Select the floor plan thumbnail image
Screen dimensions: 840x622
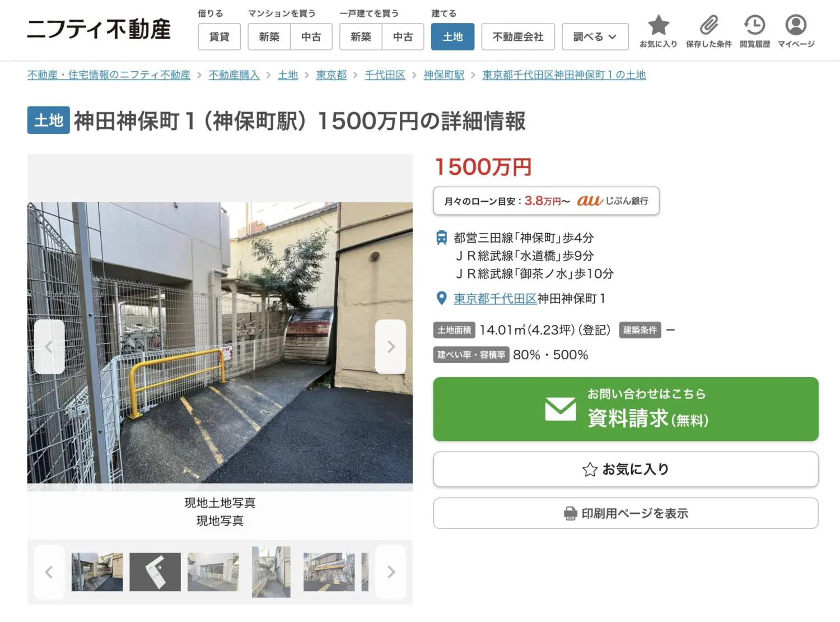coord(155,572)
